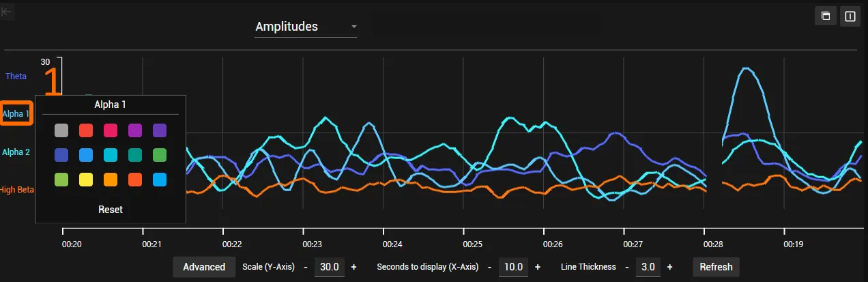
Task: Pick the purple swatch next to pink
Action: [x=135, y=130]
